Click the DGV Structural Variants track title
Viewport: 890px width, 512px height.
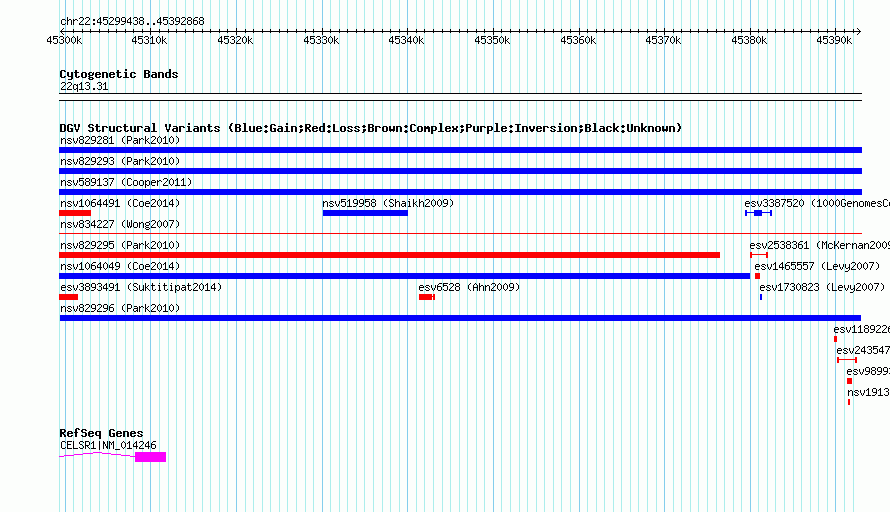tap(371, 128)
